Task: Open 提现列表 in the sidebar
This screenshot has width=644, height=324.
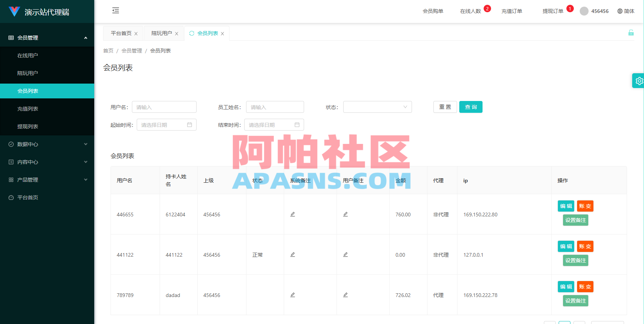Action: click(47, 126)
